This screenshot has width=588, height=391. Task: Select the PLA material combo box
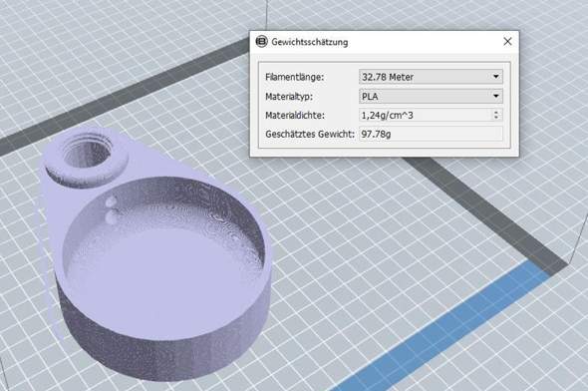(431, 96)
